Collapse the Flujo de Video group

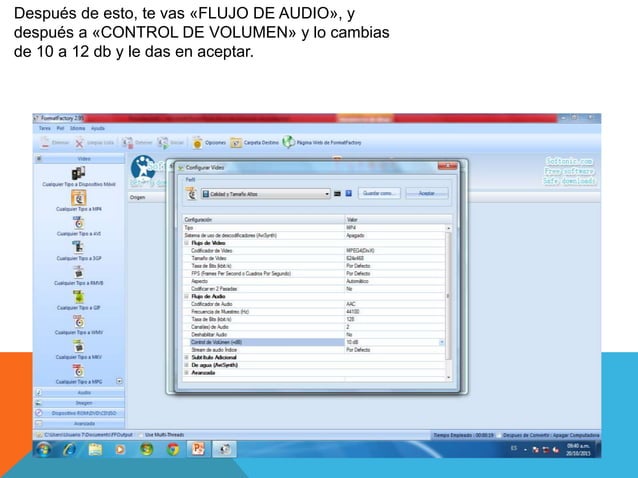(x=187, y=243)
